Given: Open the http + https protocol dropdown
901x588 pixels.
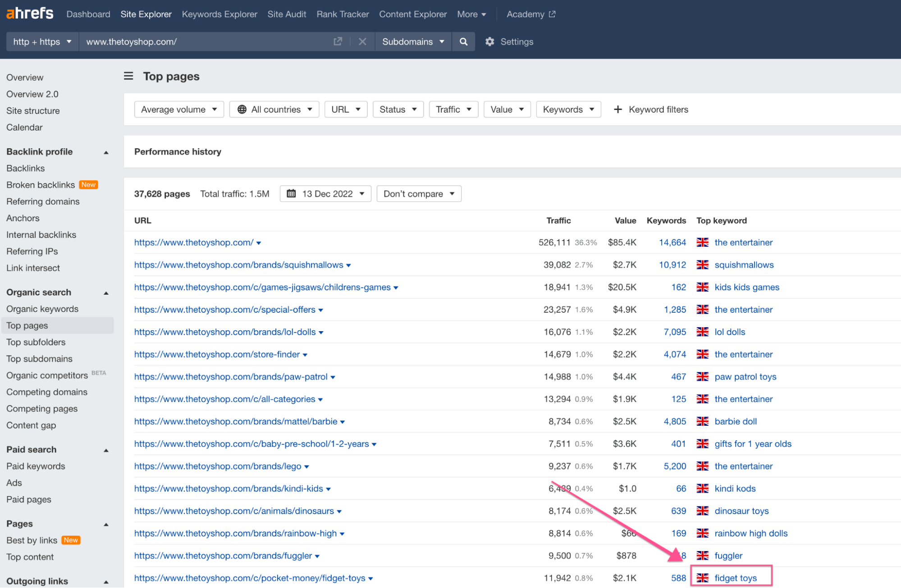Looking at the screenshot, I should (x=42, y=41).
